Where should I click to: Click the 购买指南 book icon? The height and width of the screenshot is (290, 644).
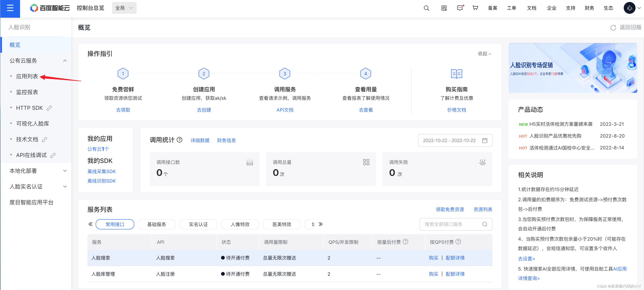456,74
